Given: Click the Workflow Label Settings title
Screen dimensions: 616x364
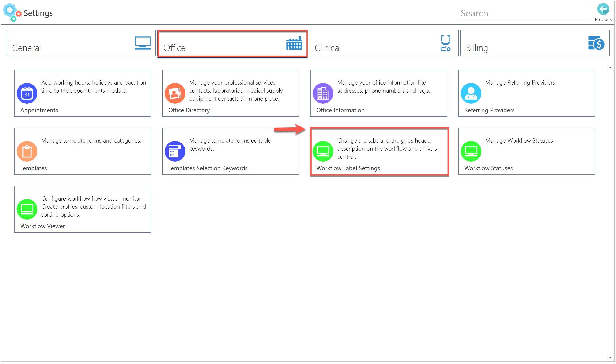Looking at the screenshot, I should click(348, 168).
